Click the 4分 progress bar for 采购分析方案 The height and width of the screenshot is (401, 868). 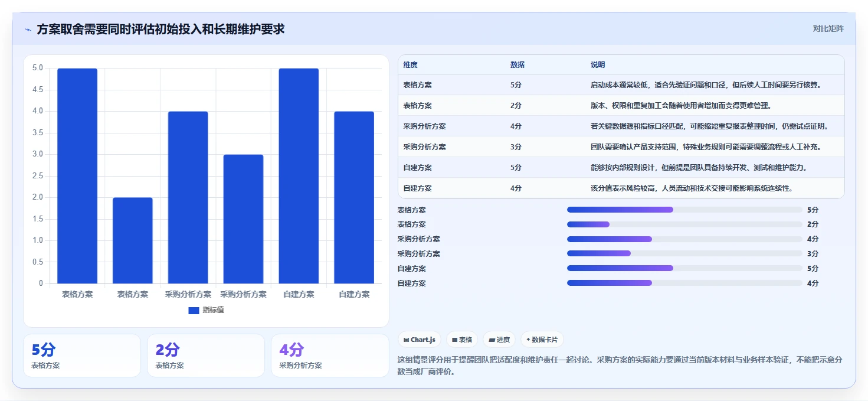pos(684,239)
